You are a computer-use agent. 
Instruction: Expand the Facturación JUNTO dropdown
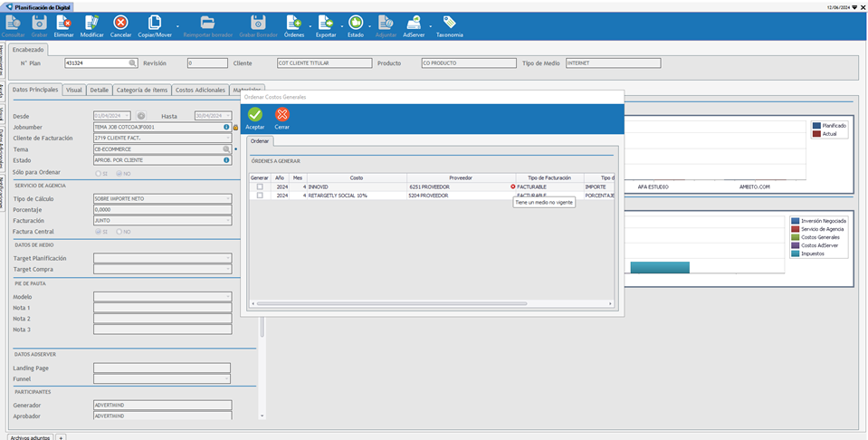pos(227,221)
